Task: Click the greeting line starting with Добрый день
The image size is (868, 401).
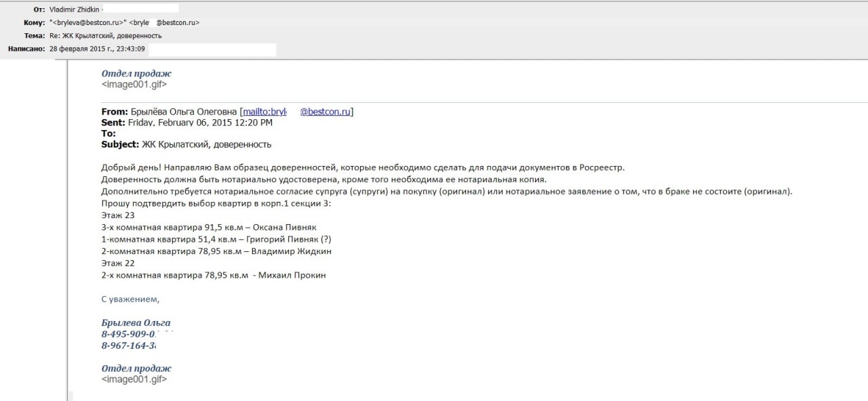Action: 362,167
